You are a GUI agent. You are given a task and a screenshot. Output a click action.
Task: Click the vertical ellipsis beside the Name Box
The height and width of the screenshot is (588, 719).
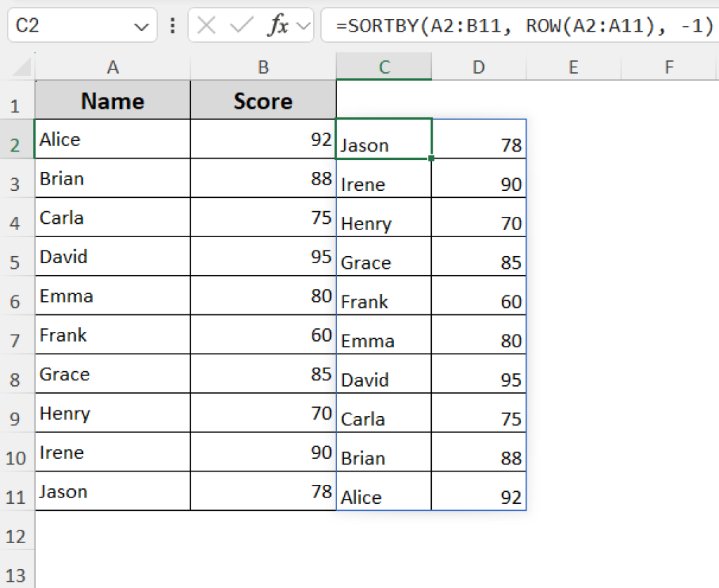click(x=172, y=25)
